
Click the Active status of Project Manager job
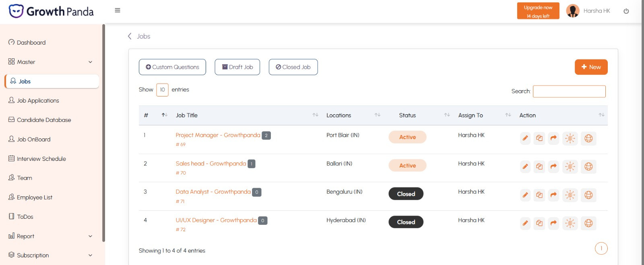(407, 137)
